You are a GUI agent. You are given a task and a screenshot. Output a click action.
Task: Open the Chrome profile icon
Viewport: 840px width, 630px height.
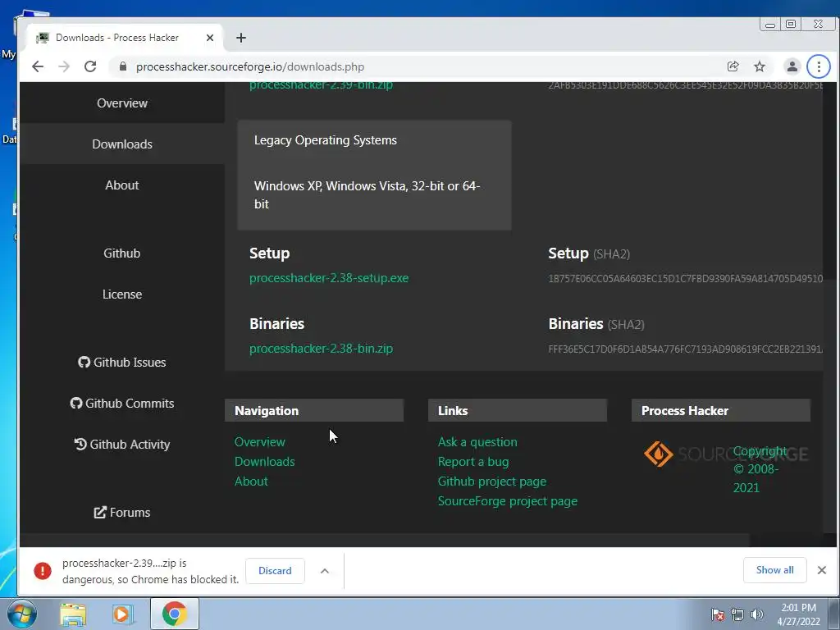[792, 66]
